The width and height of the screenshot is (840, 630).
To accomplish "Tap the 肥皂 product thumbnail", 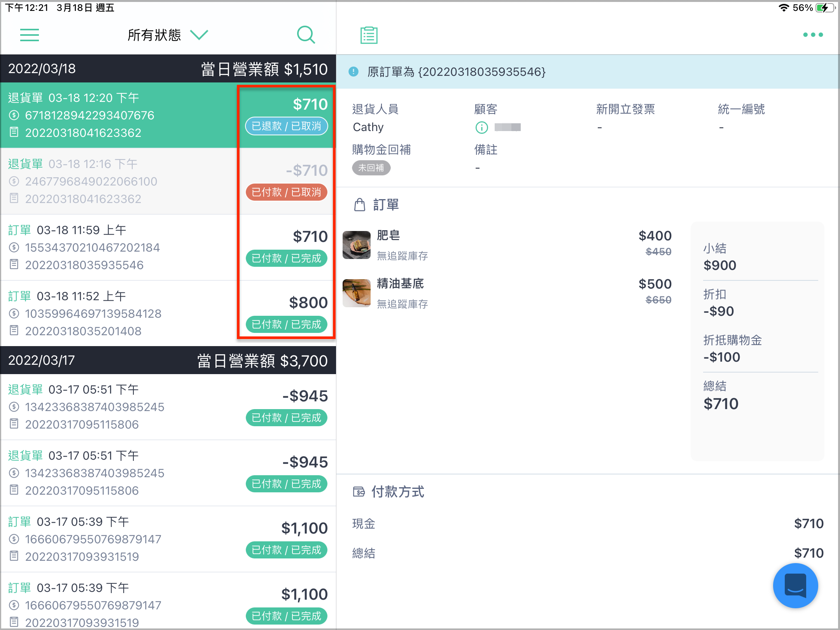I will 357,245.
